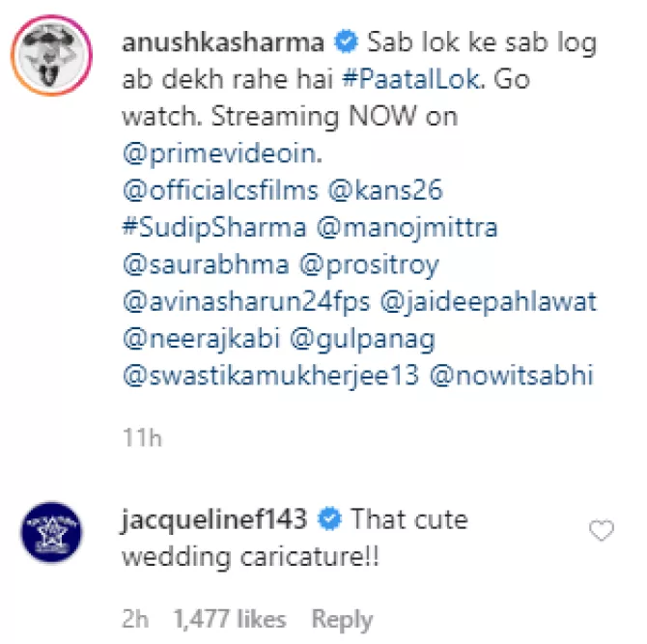Click the jacquelinef143 verified badge
The height and width of the screenshot is (644, 647).
(x=329, y=519)
